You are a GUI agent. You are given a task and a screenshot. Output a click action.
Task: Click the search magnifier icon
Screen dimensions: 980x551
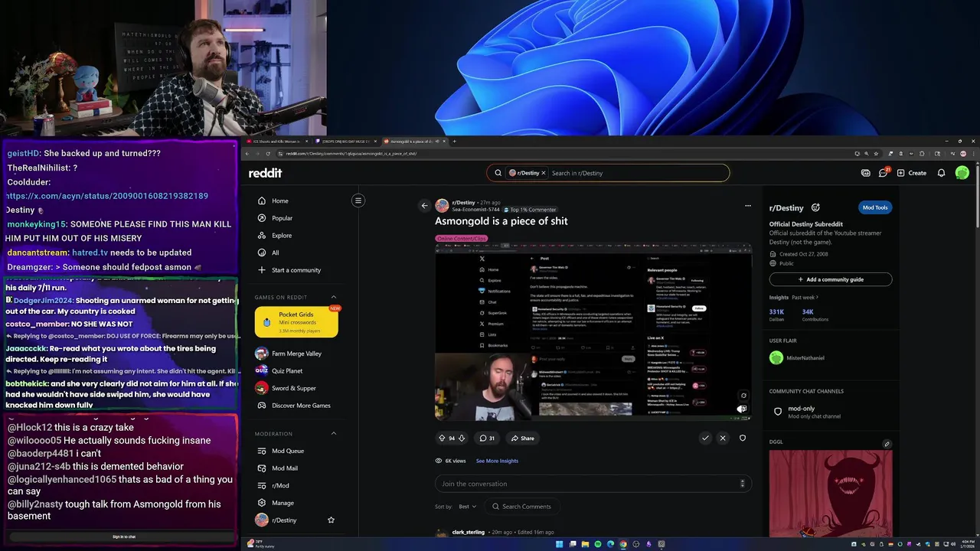coord(498,173)
